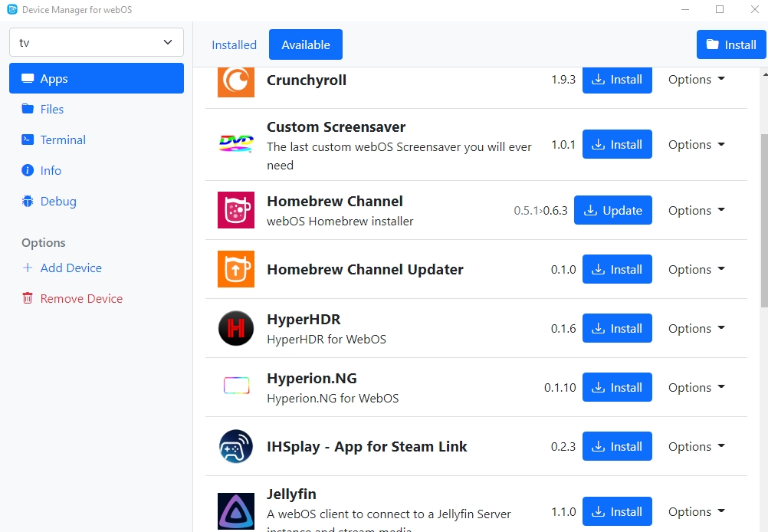This screenshot has height=532, width=768.
Task: Switch to the Installed tab
Action: (234, 44)
